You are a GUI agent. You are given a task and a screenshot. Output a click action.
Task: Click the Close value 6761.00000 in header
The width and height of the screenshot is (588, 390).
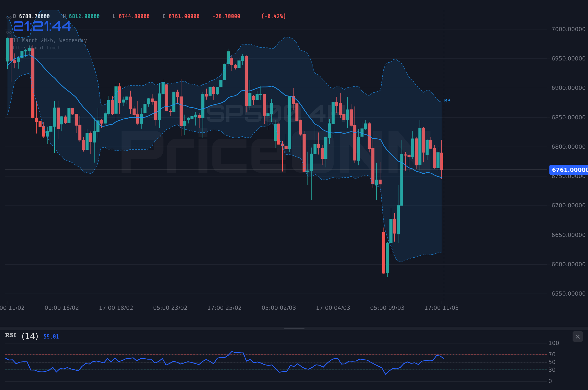coord(184,16)
